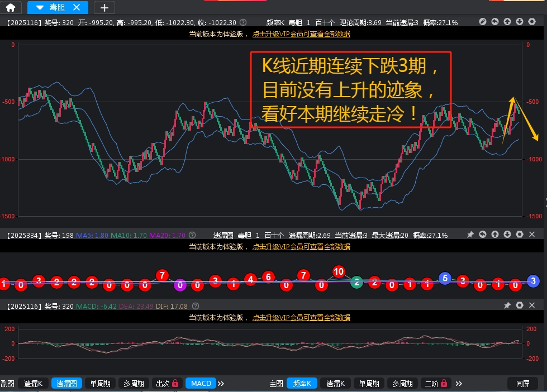Click the green circle marked 2 in 遗漏图
The width and height of the screenshot is (547, 392).
coord(356,282)
